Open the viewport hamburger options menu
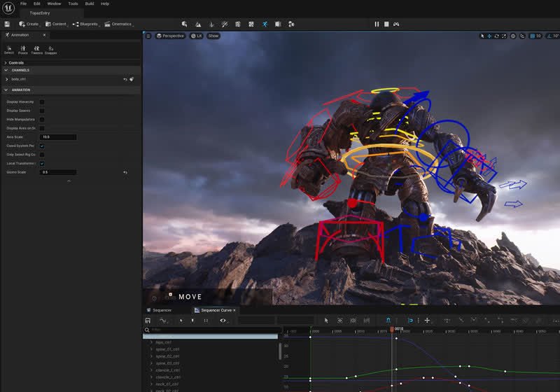Viewport: 560px width, 392px height. pos(148,36)
